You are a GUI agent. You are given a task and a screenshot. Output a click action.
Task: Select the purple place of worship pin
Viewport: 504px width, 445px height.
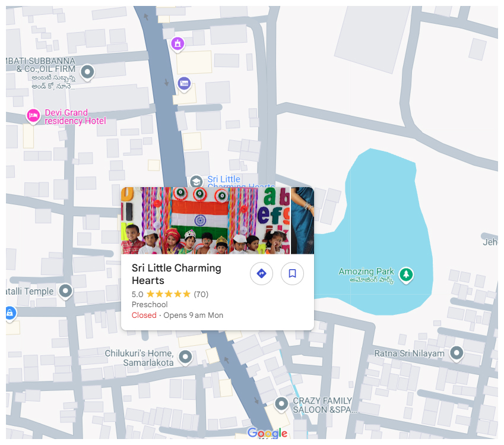177,44
